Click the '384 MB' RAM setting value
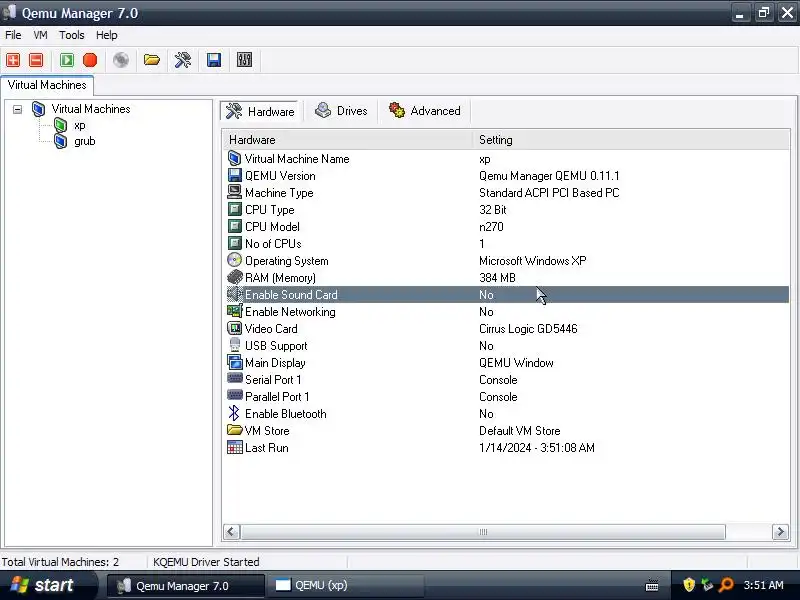The width and height of the screenshot is (800, 600). (x=497, y=278)
